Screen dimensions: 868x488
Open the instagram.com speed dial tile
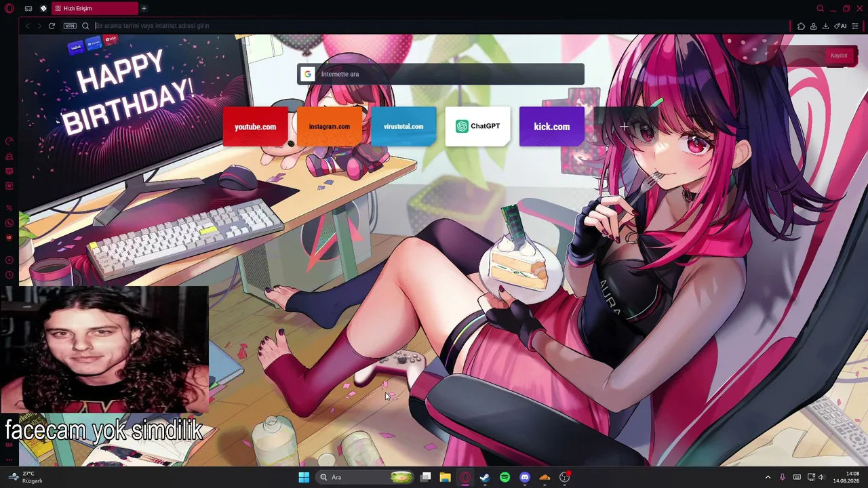tap(330, 126)
